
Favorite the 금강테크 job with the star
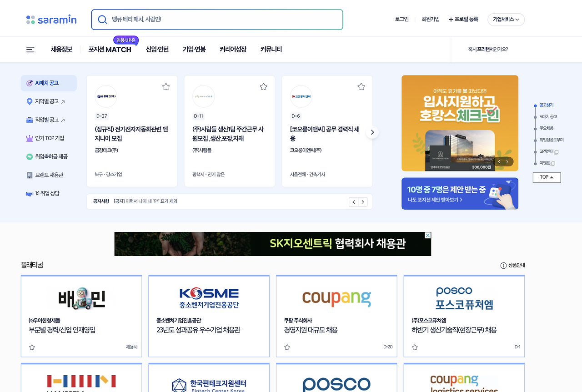(x=166, y=86)
